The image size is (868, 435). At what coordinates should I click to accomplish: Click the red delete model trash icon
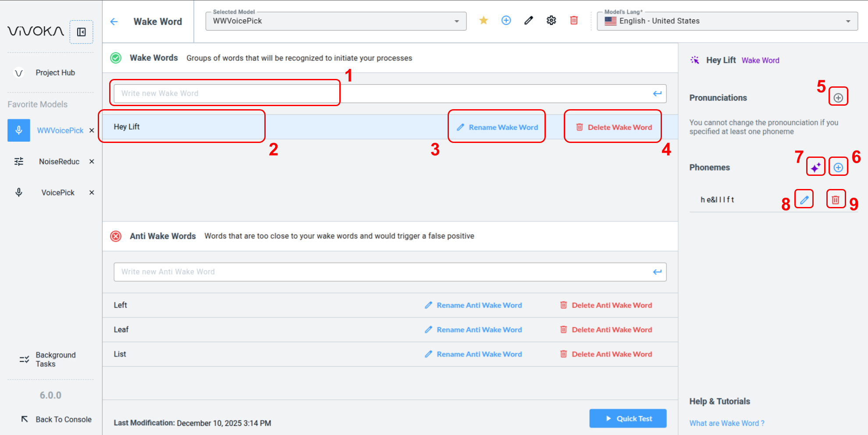(x=573, y=21)
